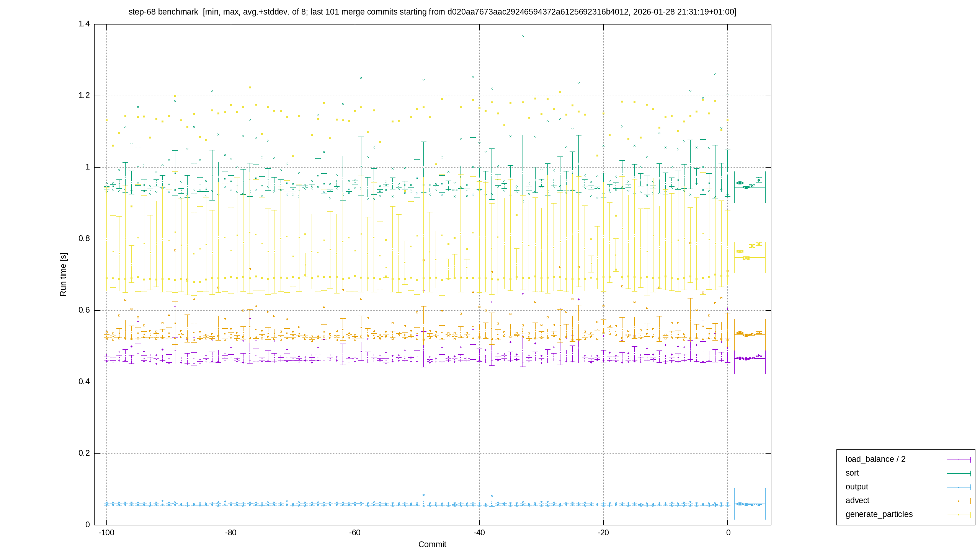Click the 0.6 tick label on y-axis
Screen dimensions: 980x551
[x=84, y=310]
